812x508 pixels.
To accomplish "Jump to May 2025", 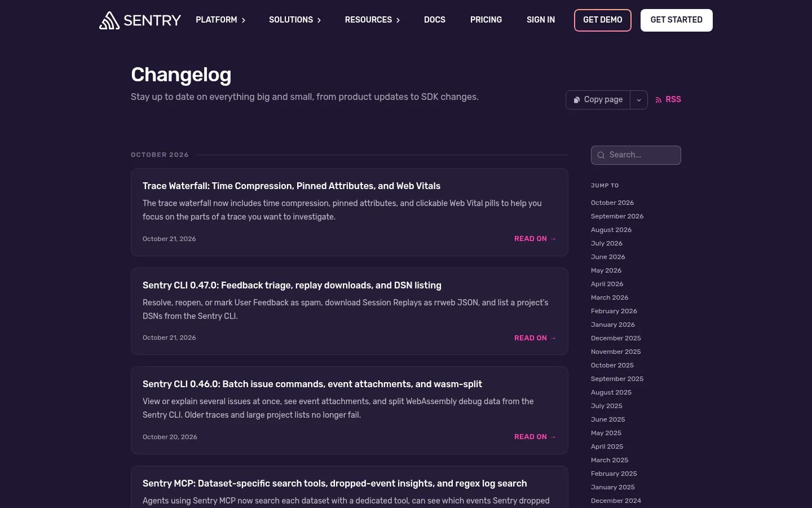I will click(x=606, y=433).
